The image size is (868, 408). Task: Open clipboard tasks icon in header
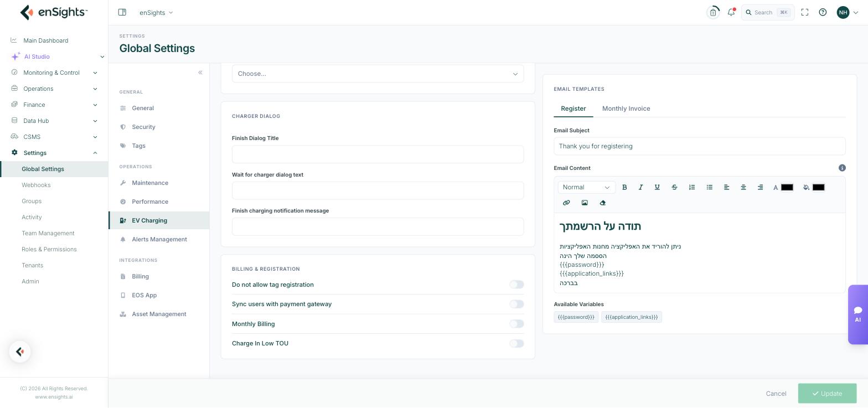tap(713, 12)
